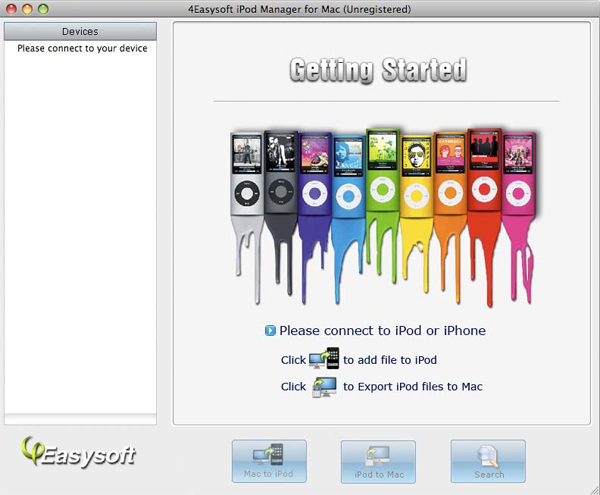600x495 pixels.
Task: Click the silver iPod nano in the image
Action: (x=247, y=174)
